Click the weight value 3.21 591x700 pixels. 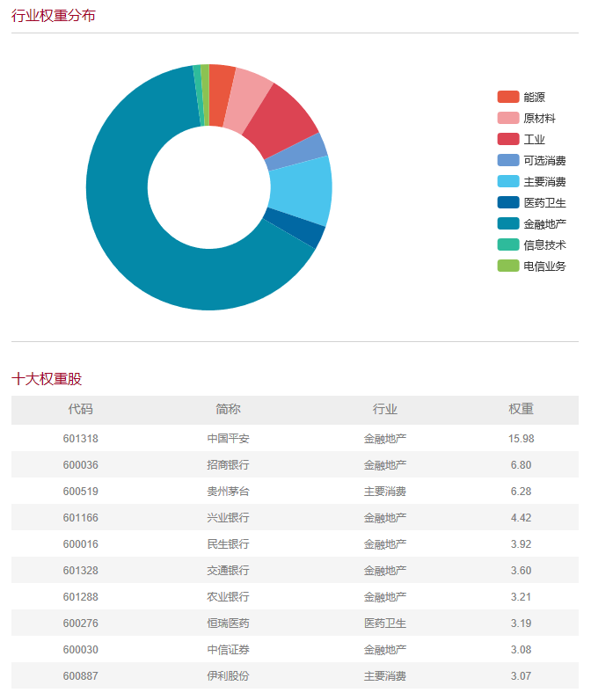[521, 596]
